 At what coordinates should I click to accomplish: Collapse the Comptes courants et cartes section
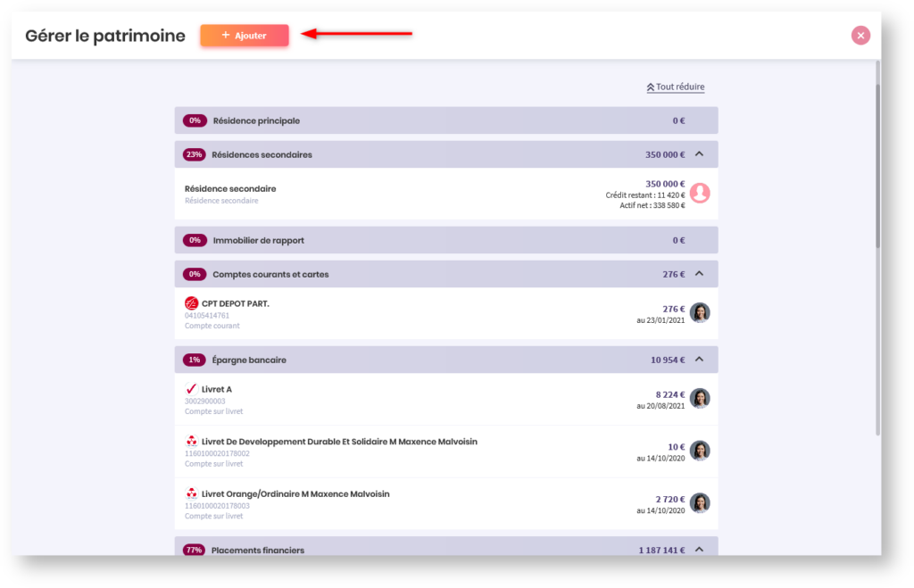pos(699,274)
